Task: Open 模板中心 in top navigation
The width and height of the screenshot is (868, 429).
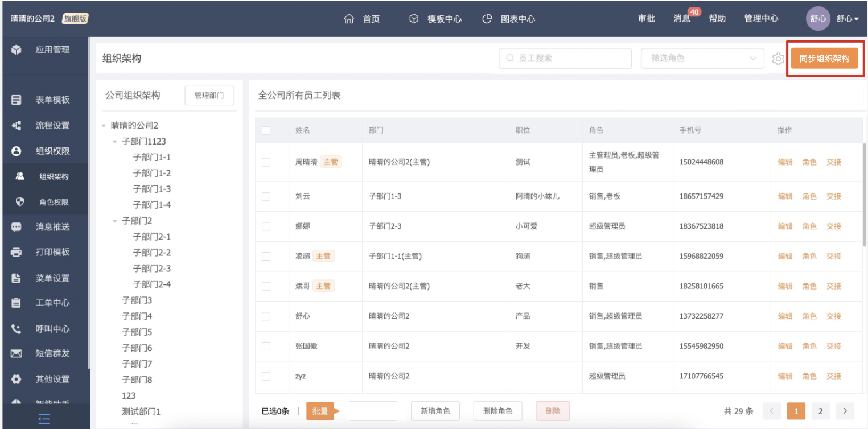Action: [x=435, y=19]
